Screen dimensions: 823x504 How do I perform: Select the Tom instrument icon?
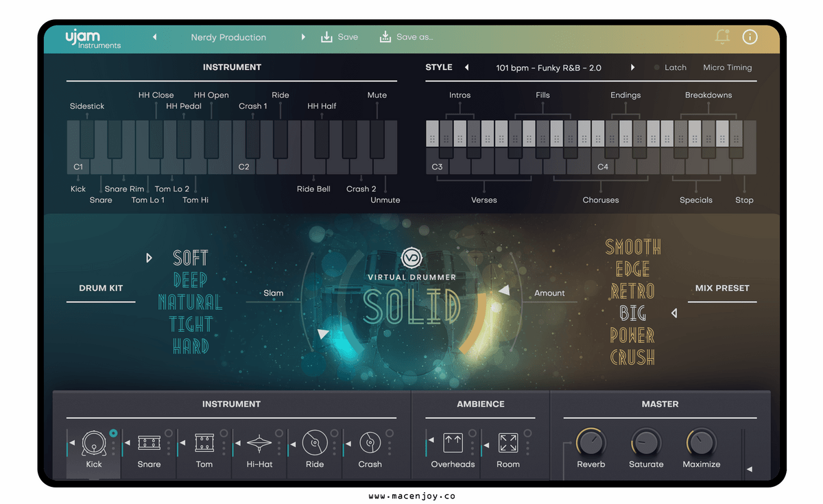click(x=204, y=443)
